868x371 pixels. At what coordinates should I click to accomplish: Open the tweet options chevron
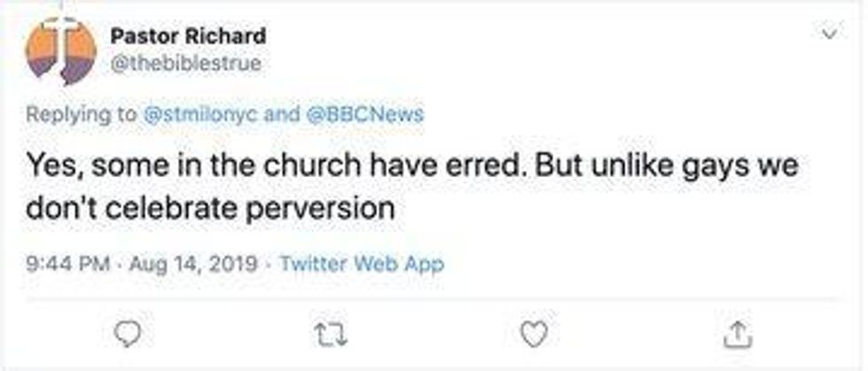point(829,35)
